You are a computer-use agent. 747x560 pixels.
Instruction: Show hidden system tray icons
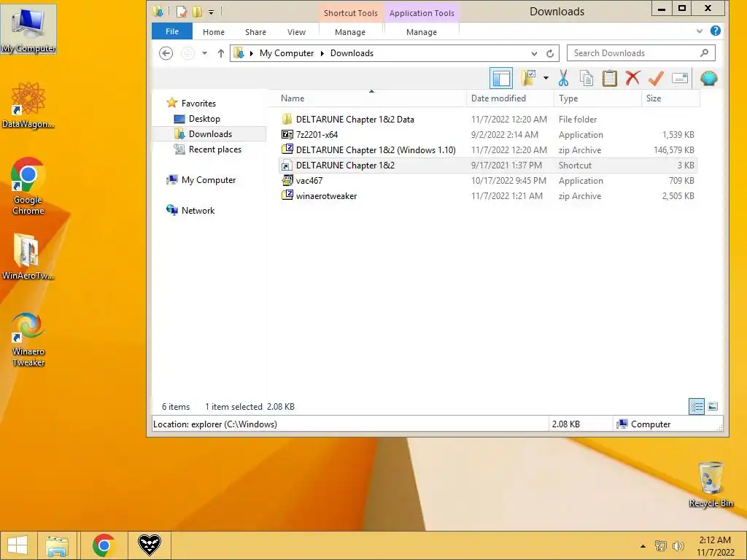pyautogui.click(x=643, y=546)
